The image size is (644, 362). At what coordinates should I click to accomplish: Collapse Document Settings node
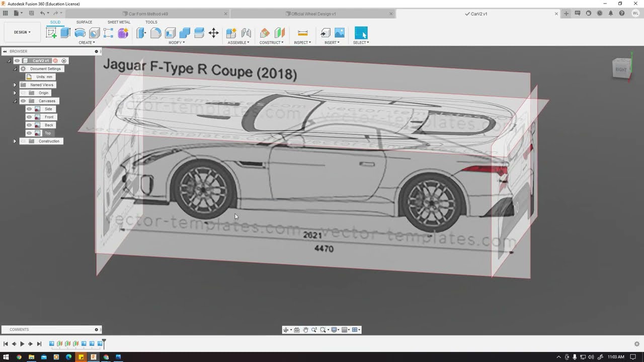coord(15,69)
